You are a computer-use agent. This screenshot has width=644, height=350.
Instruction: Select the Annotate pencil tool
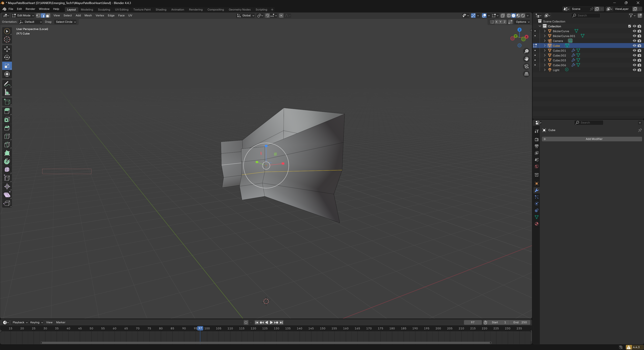[x=7, y=84]
